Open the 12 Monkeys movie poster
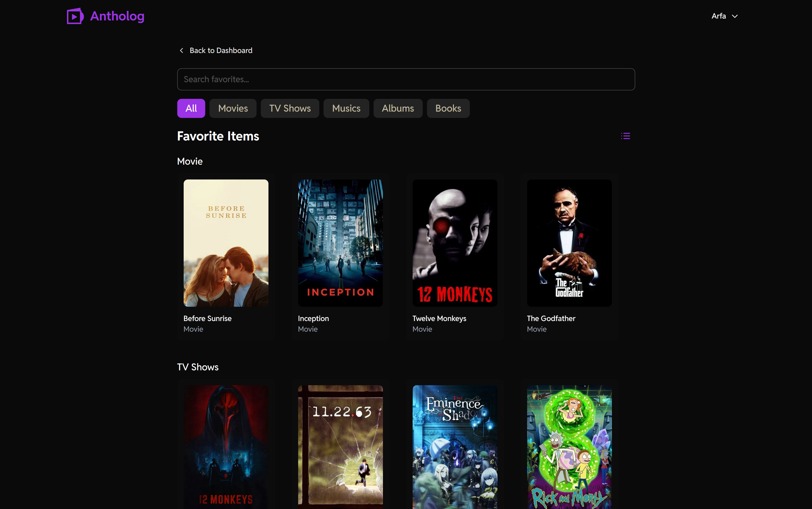Screen dimensions: 812x509 (x=454, y=243)
